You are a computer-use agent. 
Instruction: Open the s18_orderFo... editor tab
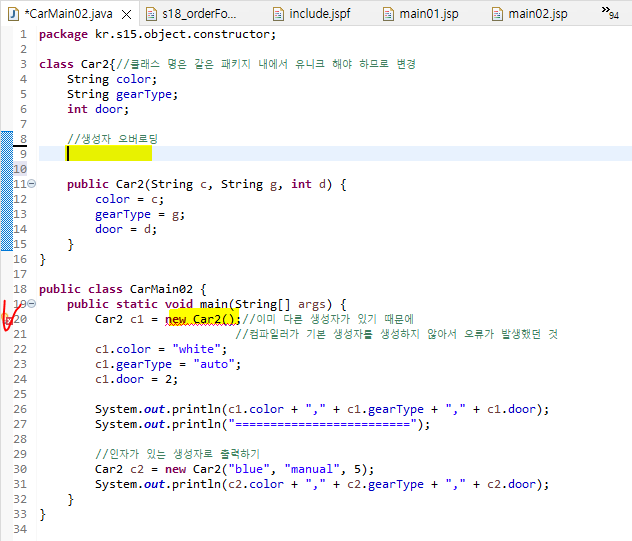199,14
